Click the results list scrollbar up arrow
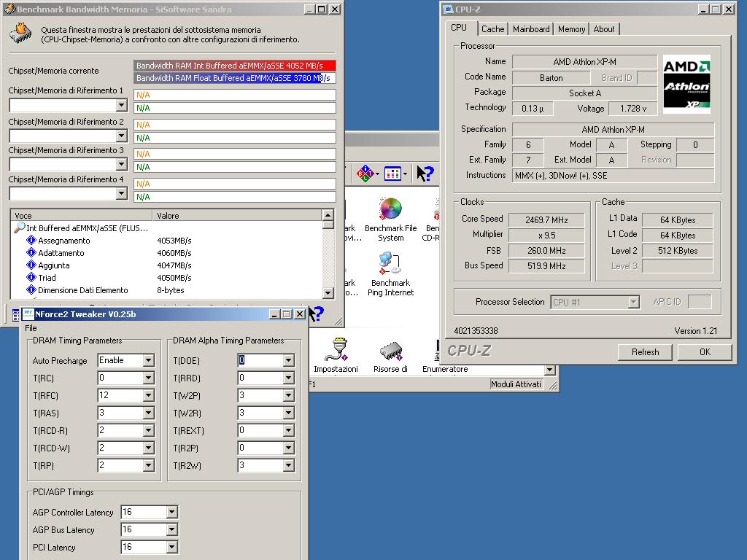This screenshot has height=560, width=747. [x=328, y=215]
